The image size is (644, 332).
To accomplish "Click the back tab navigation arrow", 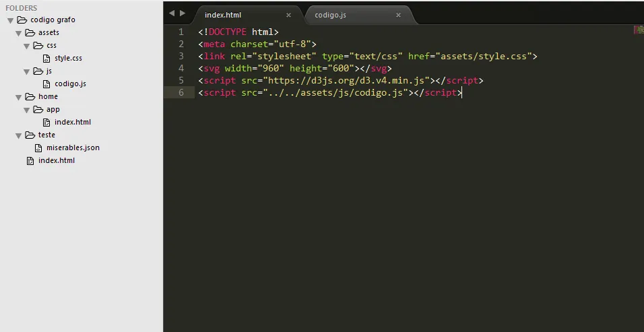I will pos(172,13).
